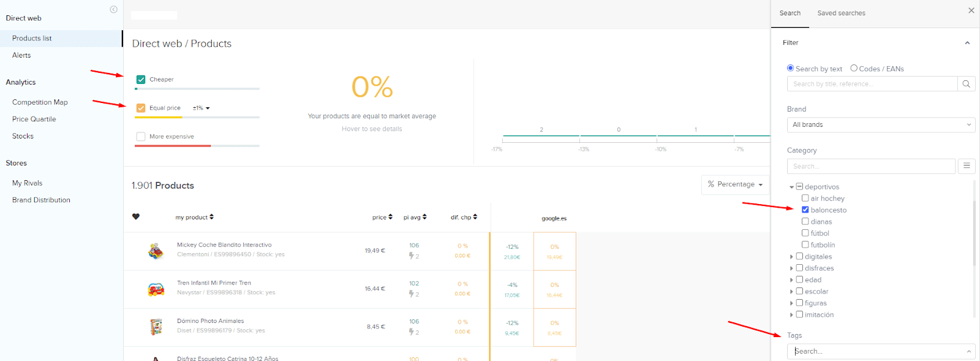Open Dómino Photo Animales thumbnail
The height and width of the screenshot is (361, 980).
point(156,327)
